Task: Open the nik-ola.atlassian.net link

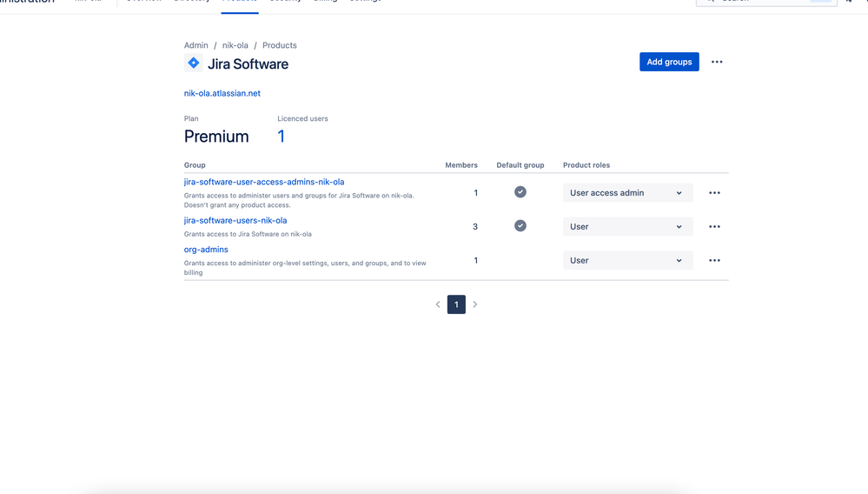Action: click(x=222, y=94)
